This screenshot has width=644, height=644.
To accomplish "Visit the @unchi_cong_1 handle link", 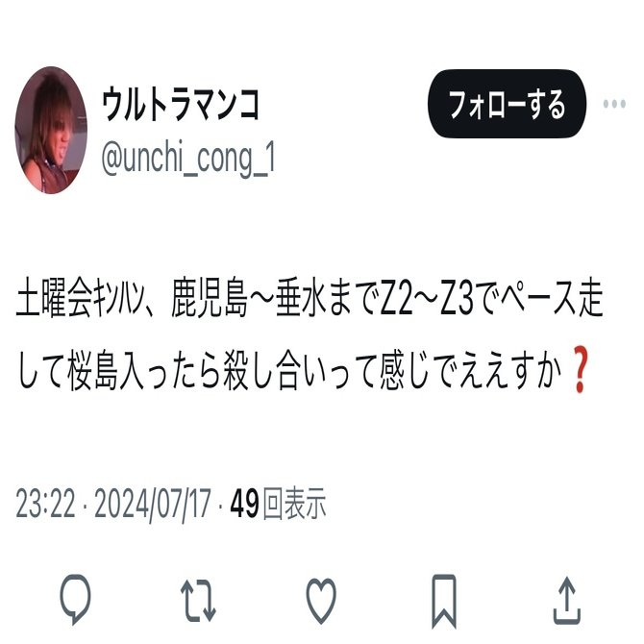I will 188,159.
